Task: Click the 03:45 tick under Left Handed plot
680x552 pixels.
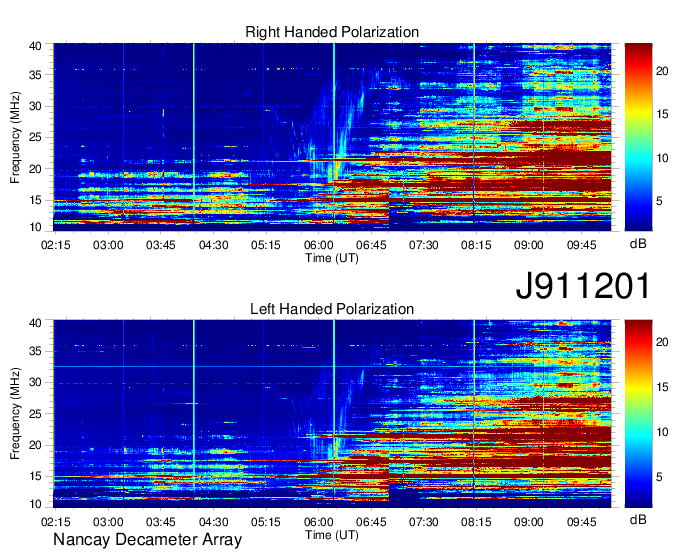Action: click(x=160, y=522)
